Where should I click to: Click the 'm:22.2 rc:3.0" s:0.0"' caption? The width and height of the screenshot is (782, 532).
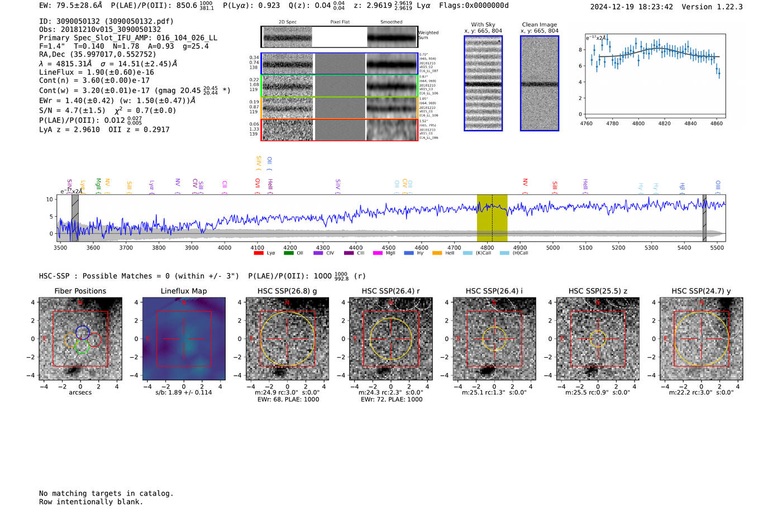coord(701,392)
